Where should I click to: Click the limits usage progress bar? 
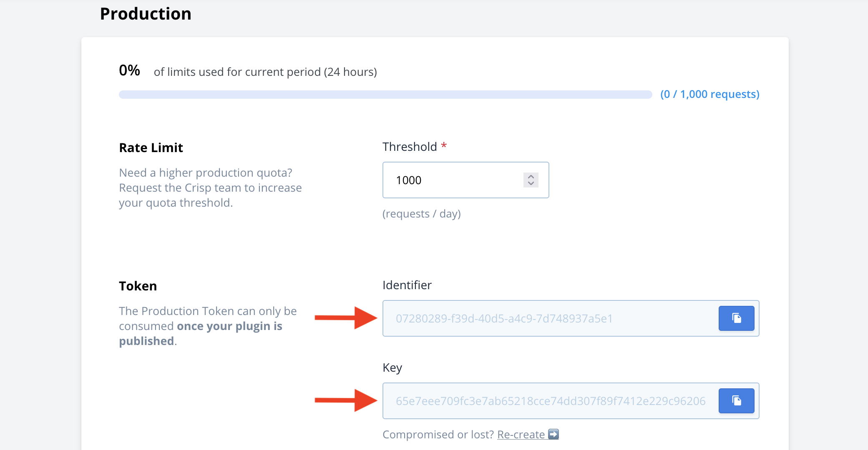(385, 95)
